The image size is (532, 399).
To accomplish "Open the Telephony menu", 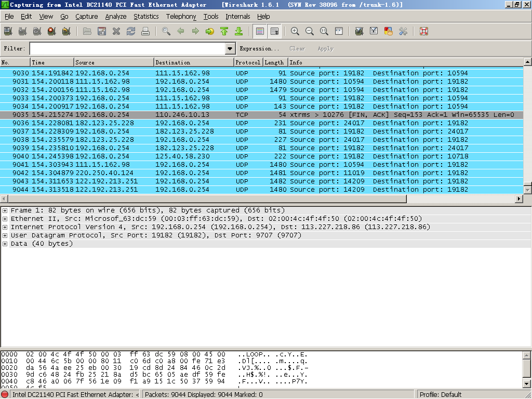I will pos(181,16).
